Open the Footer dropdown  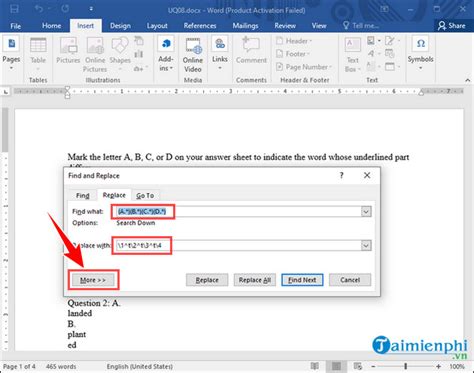coord(293,54)
